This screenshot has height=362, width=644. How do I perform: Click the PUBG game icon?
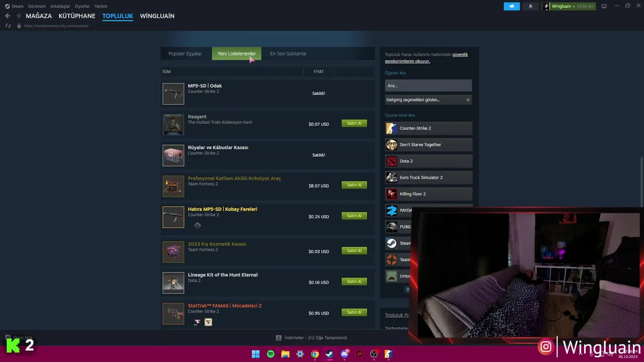(x=391, y=227)
